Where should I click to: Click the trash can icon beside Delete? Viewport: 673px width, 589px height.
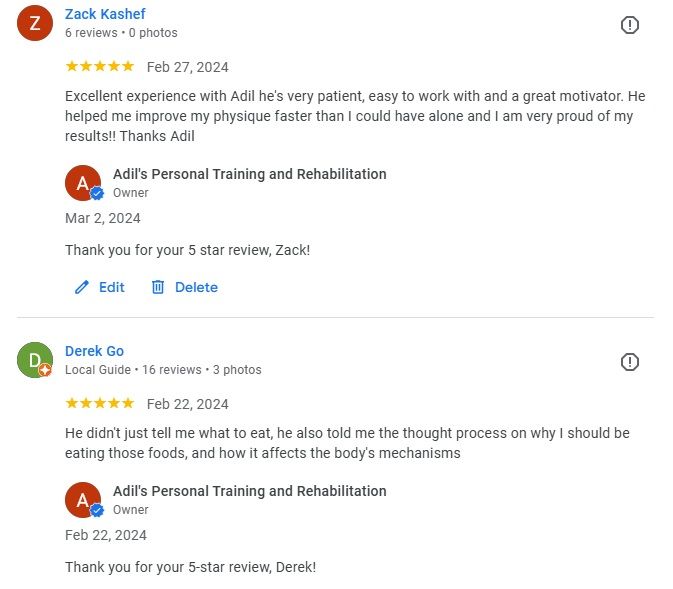(158, 287)
